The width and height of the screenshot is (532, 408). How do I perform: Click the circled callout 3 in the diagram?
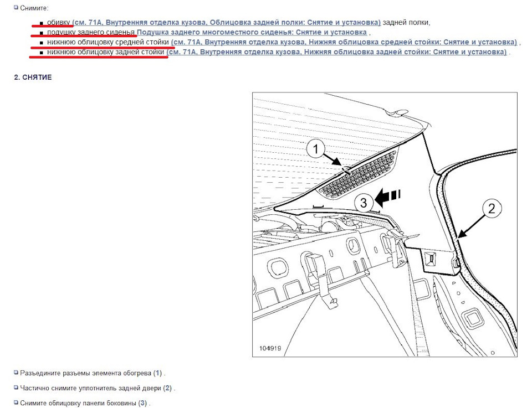[x=364, y=203]
